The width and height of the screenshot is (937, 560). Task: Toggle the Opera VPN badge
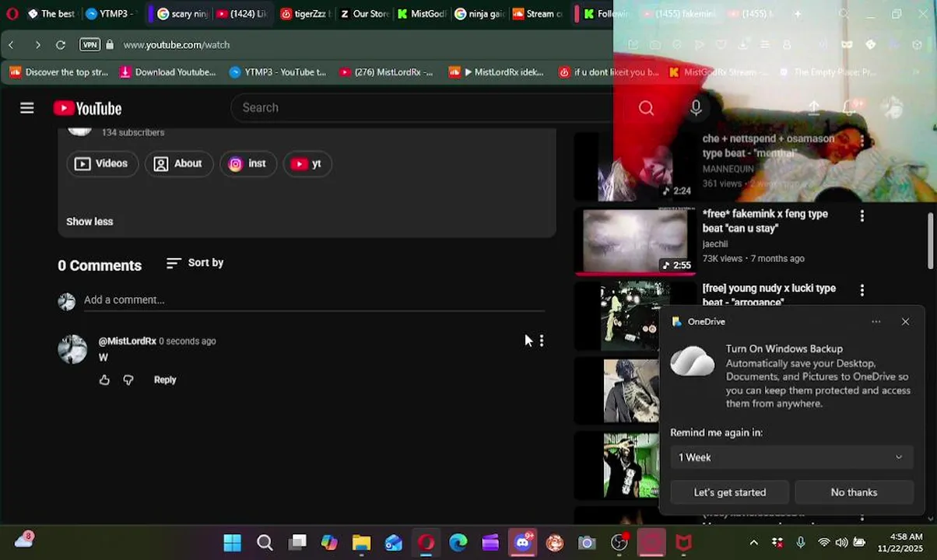pos(90,45)
